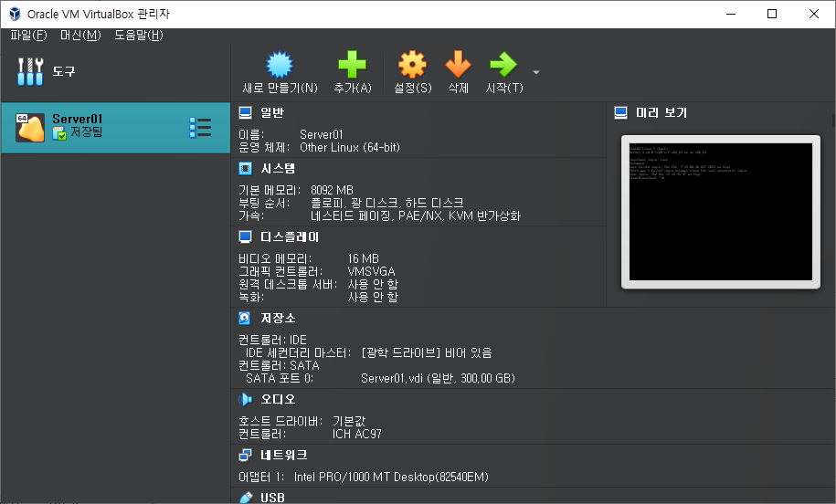Open the Server01 machine tools list icon
Image resolution: width=836 pixels, height=504 pixels.
point(200,128)
